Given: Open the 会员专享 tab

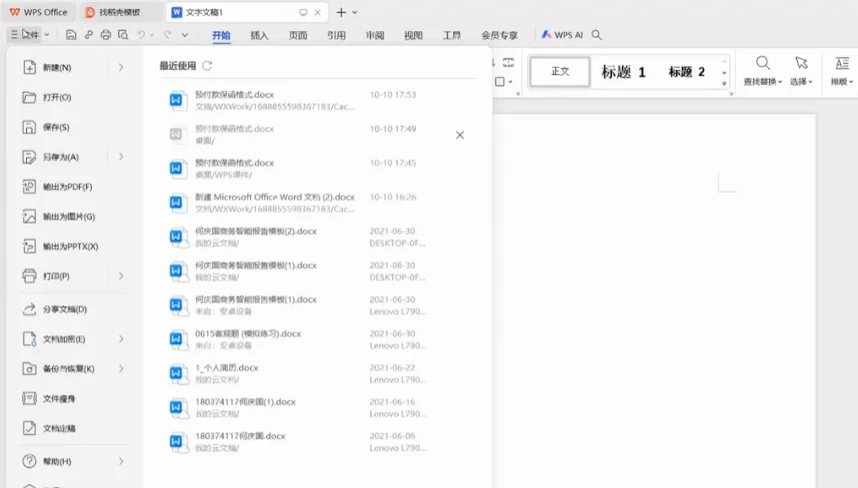Looking at the screenshot, I should (x=499, y=35).
